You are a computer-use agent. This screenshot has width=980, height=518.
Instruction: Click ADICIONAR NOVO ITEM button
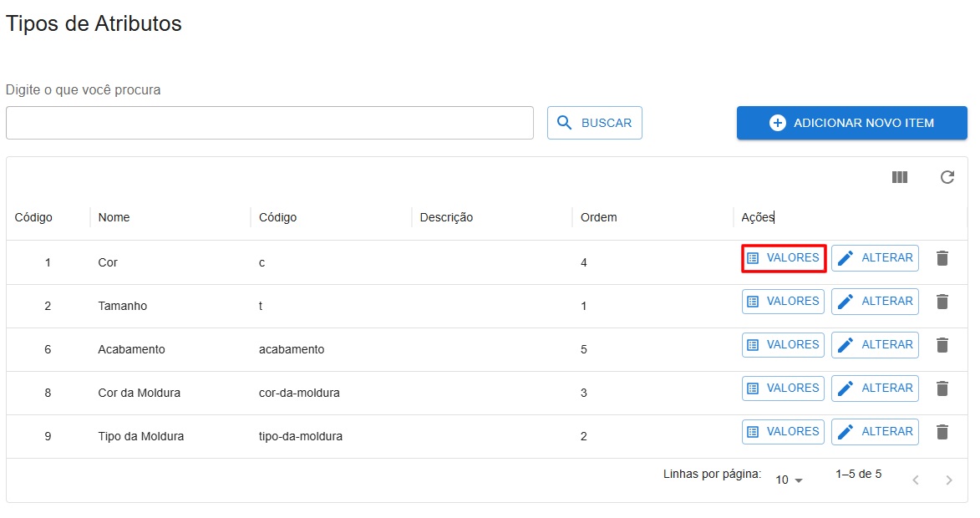click(851, 123)
